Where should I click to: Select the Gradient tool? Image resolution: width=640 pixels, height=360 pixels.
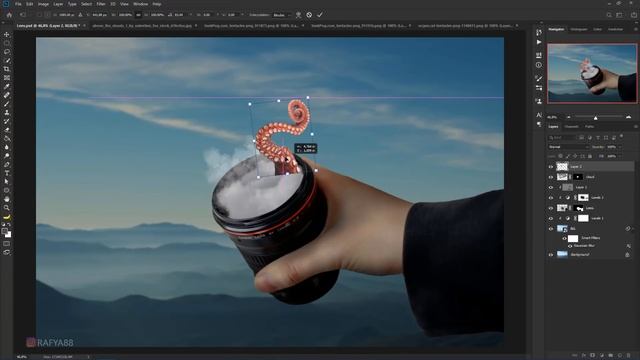point(7,138)
